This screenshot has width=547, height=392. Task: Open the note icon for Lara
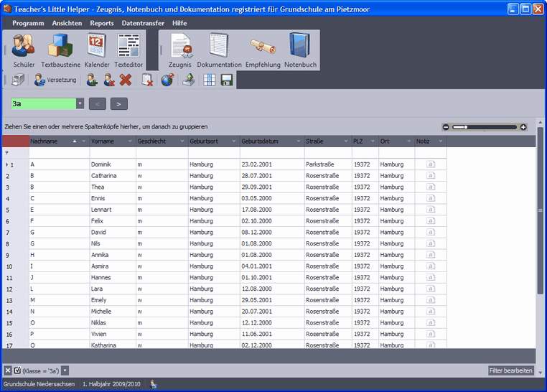(x=431, y=289)
